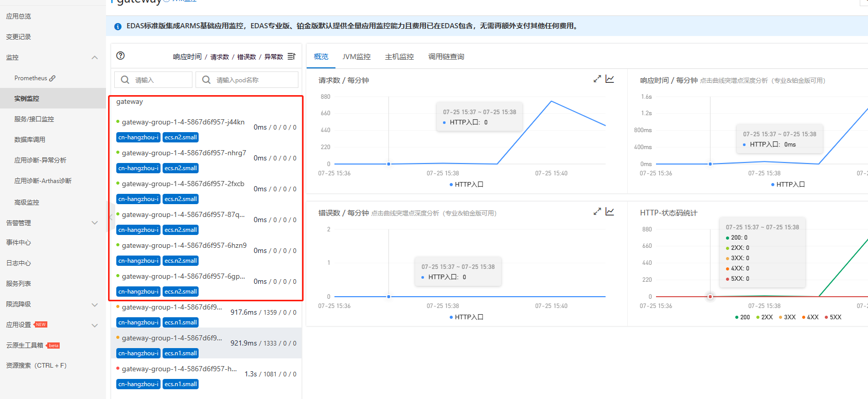The width and height of the screenshot is (868, 399).
Task: Sort instances by 错误数
Action: point(246,57)
